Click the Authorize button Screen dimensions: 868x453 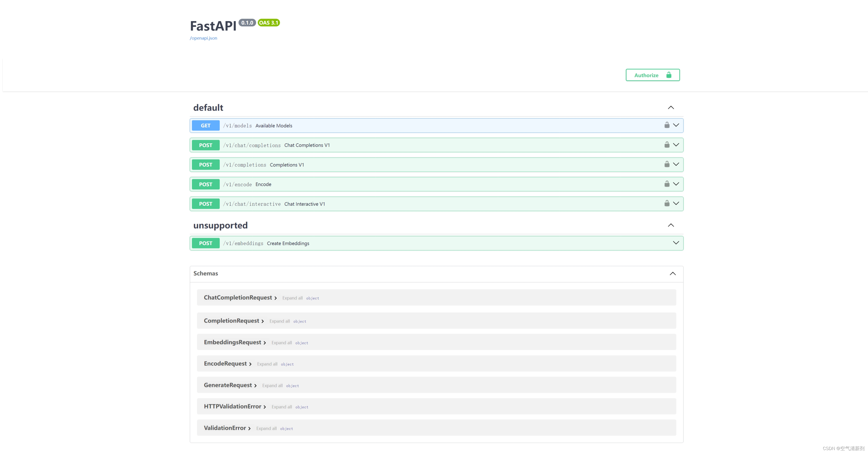pyautogui.click(x=652, y=75)
